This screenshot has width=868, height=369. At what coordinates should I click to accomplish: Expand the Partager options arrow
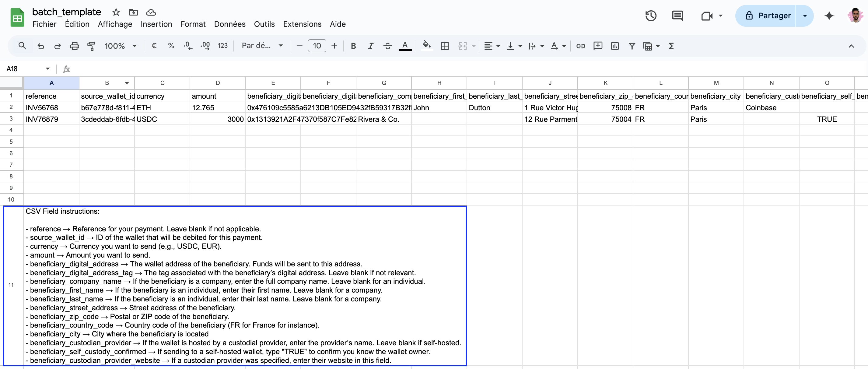[x=805, y=16]
